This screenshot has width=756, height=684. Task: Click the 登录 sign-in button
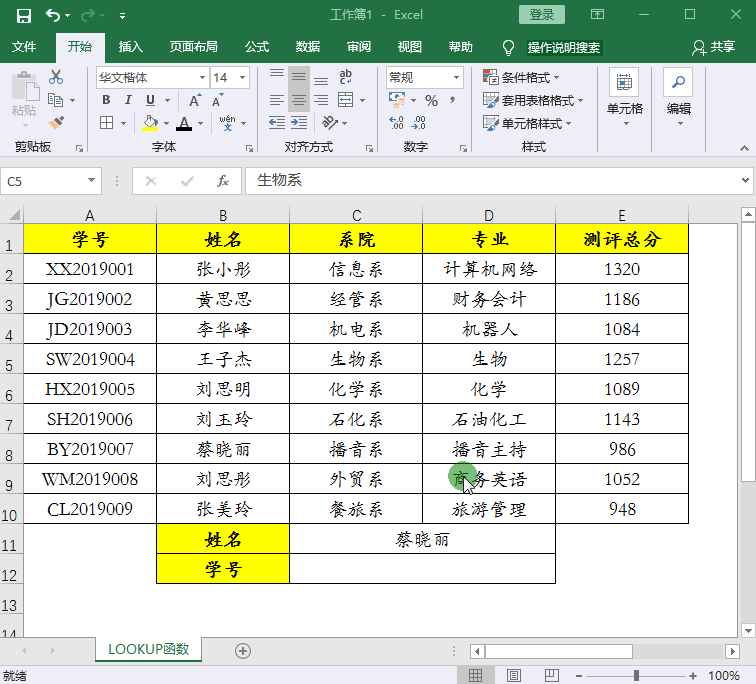point(541,15)
